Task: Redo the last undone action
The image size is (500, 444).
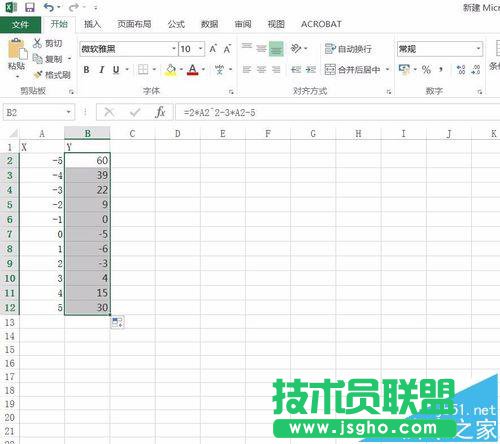Action: (x=74, y=7)
